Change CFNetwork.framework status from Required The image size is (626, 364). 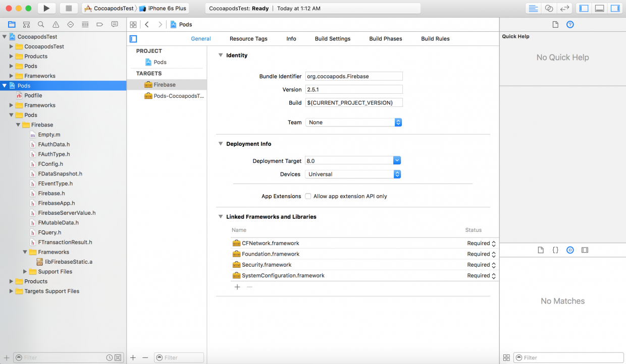(x=480, y=243)
